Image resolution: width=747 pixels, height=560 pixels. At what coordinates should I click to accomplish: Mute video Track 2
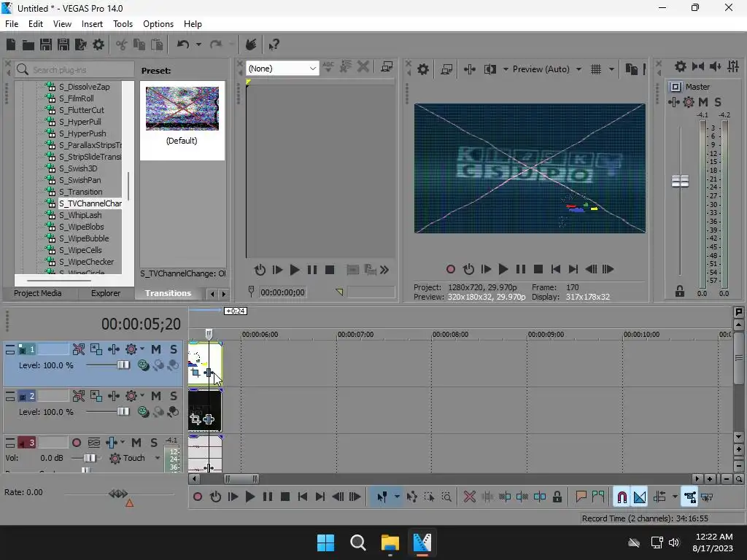tap(156, 396)
